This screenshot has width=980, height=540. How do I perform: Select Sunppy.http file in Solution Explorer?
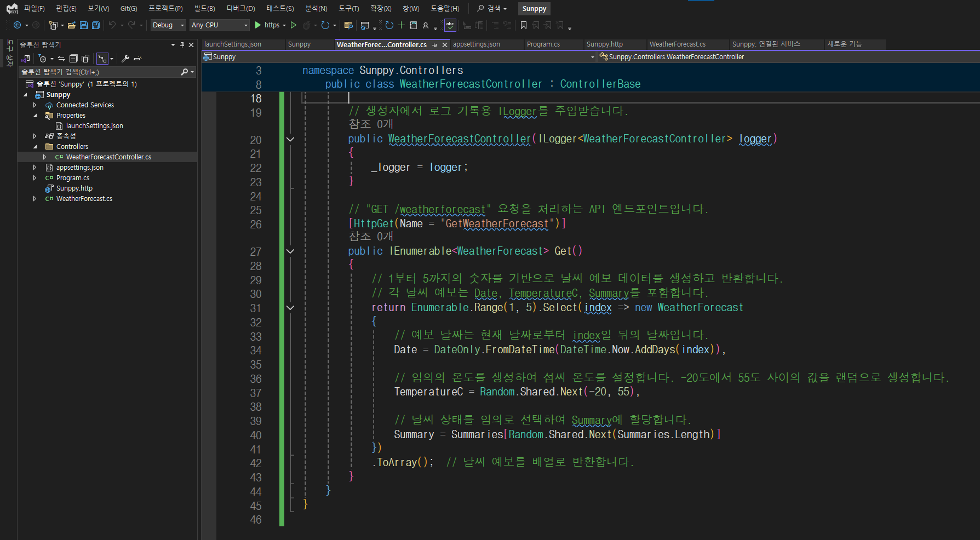(x=74, y=188)
